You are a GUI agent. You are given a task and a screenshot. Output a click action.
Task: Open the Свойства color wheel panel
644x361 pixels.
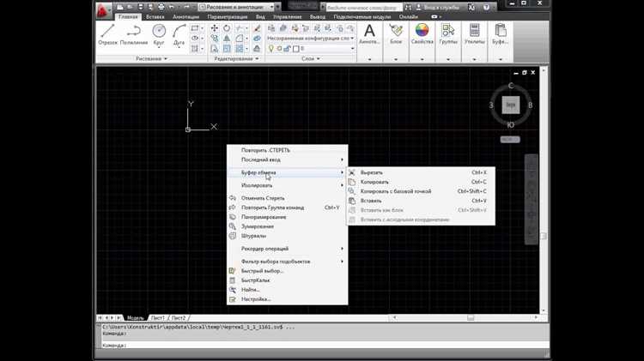pos(422,34)
